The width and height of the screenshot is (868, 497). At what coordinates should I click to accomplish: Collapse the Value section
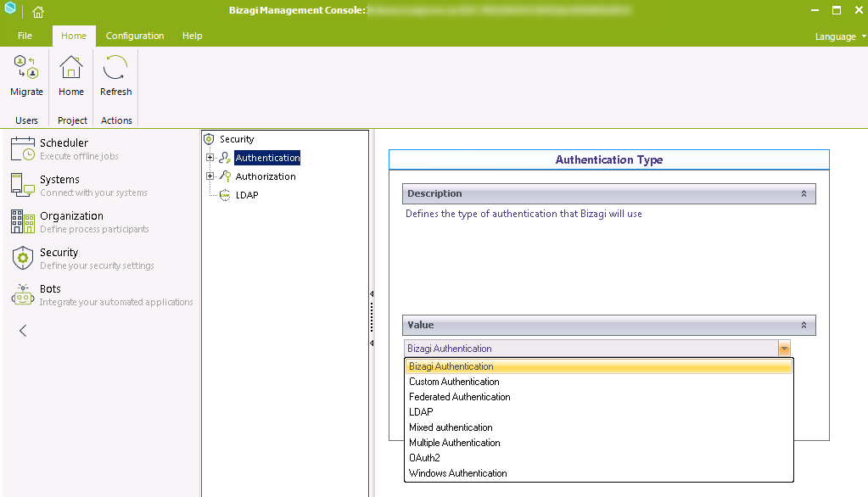[804, 325]
